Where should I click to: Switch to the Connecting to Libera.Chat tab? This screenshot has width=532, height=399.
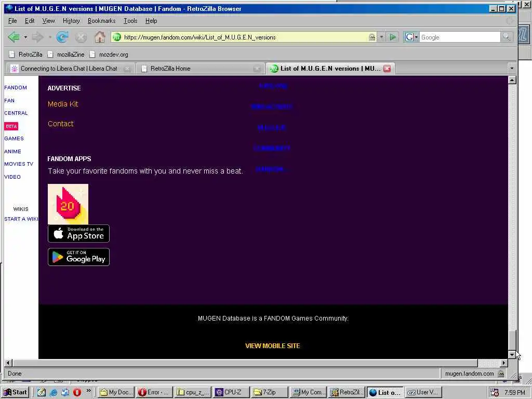click(69, 69)
